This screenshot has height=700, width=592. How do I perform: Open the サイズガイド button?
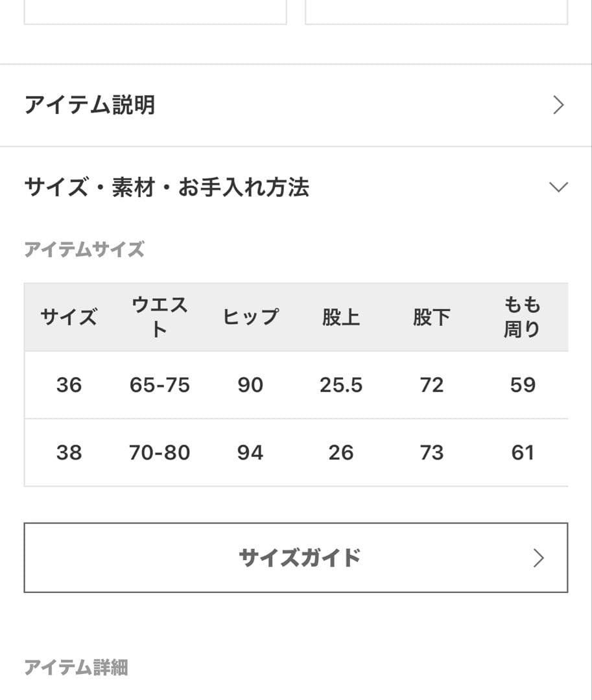coord(298,557)
